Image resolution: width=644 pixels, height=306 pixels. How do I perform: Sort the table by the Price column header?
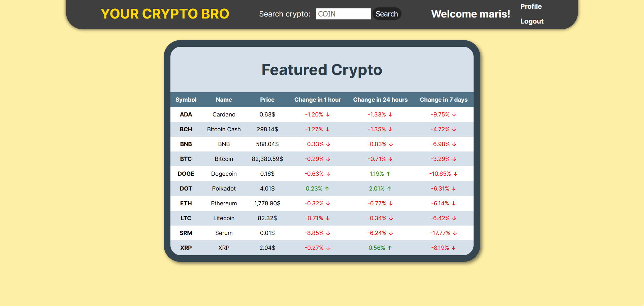(267, 100)
